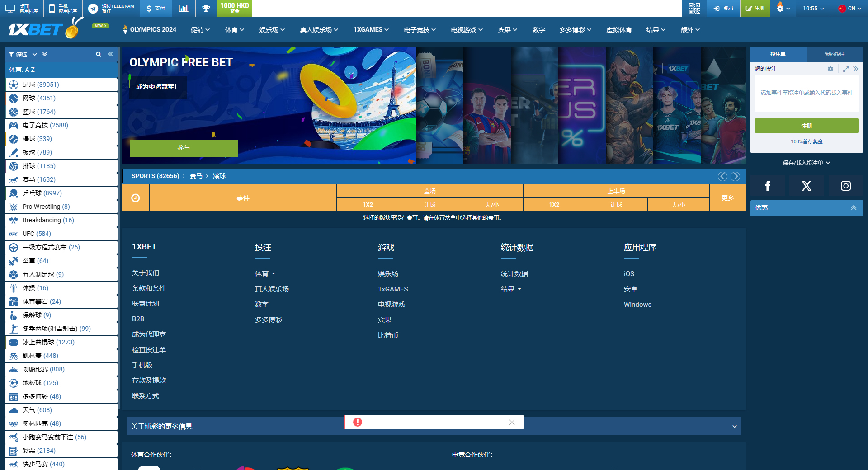Open the 10:55 time zone dropdown
This screenshot has height=470, width=868.
pyautogui.click(x=813, y=8)
